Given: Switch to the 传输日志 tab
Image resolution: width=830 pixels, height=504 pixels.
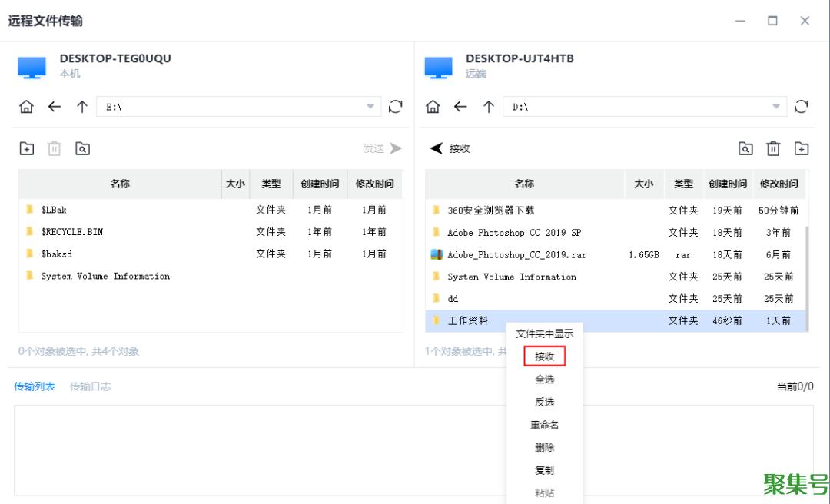Looking at the screenshot, I should tap(90, 386).
